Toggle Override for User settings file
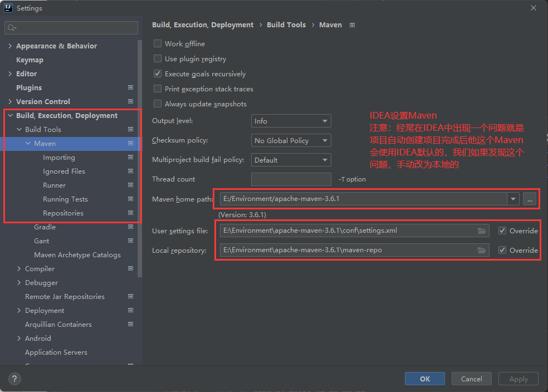The width and height of the screenshot is (548, 392). click(502, 231)
